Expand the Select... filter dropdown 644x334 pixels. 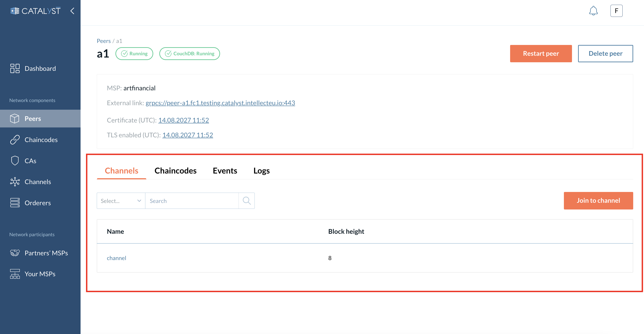[x=121, y=201]
